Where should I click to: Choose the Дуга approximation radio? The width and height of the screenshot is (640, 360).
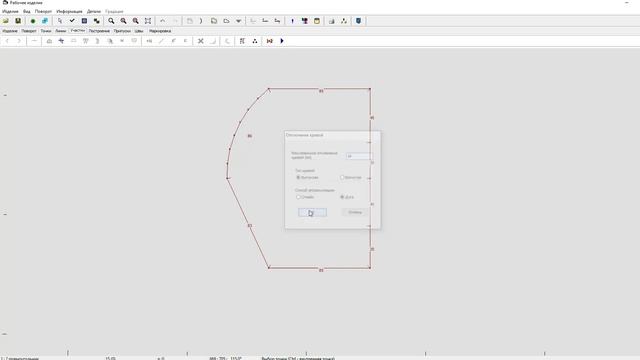[x=342, y=197]
